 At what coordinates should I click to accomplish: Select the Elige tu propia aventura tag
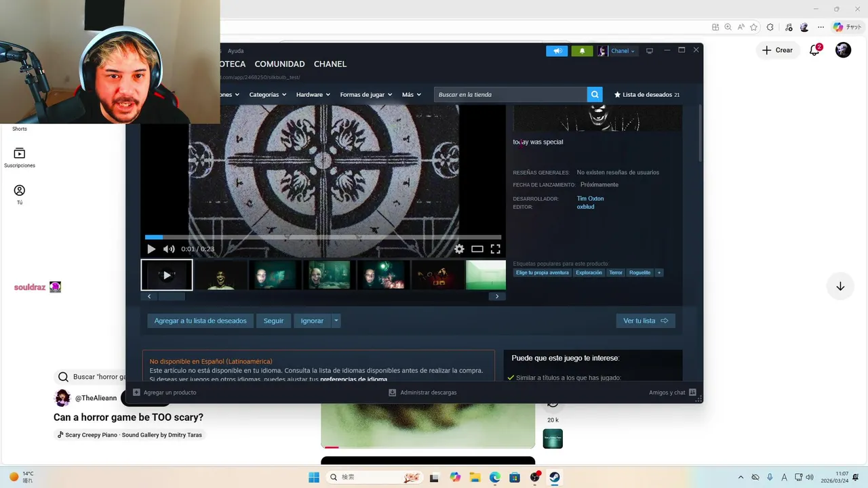(x=542, y=272)
